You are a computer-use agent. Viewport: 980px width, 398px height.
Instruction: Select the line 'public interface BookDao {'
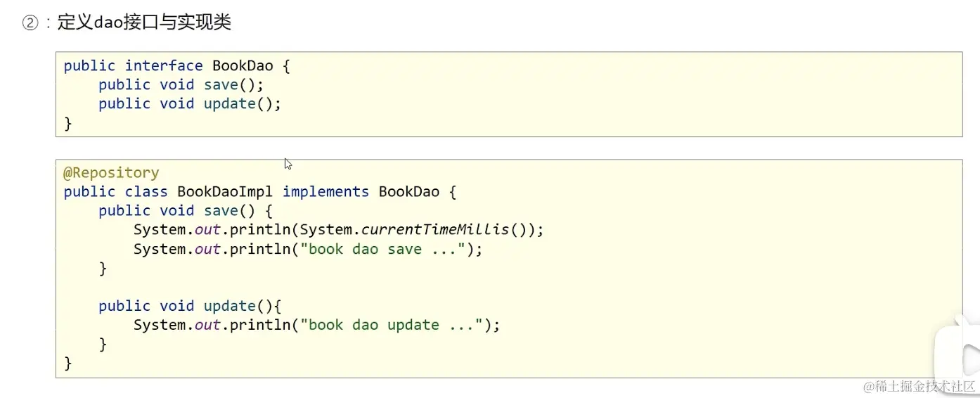pyautogui.click(x=176, y=65)
